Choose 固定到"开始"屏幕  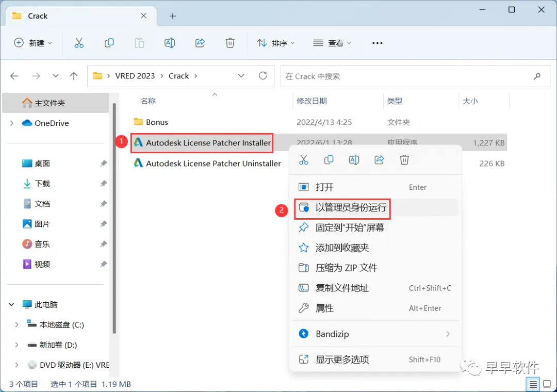point(375,228)
